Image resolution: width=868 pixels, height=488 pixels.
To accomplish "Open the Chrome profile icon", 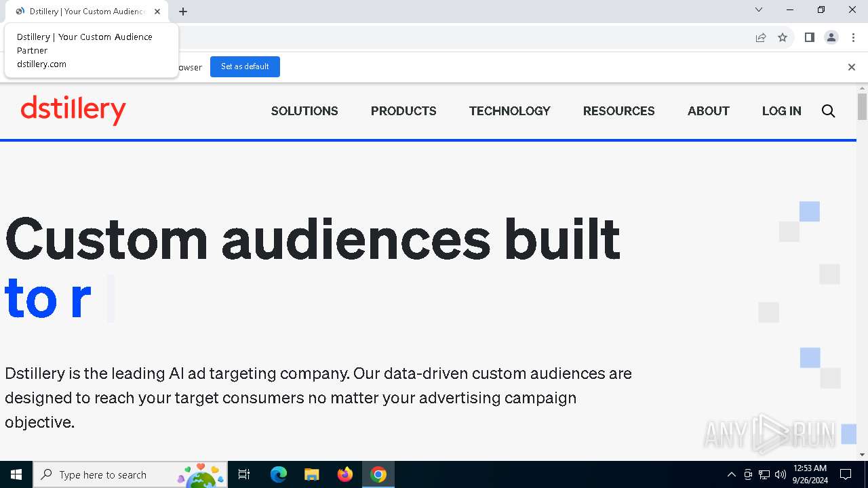I will (831, 38).
